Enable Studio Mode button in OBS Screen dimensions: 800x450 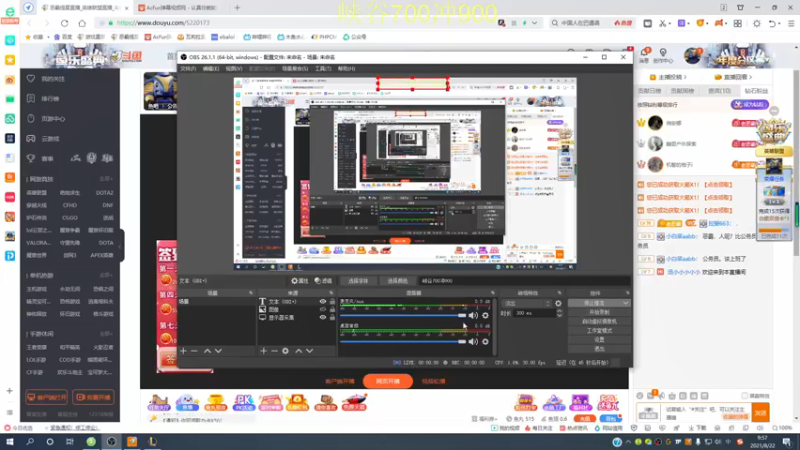pos(599,331)
